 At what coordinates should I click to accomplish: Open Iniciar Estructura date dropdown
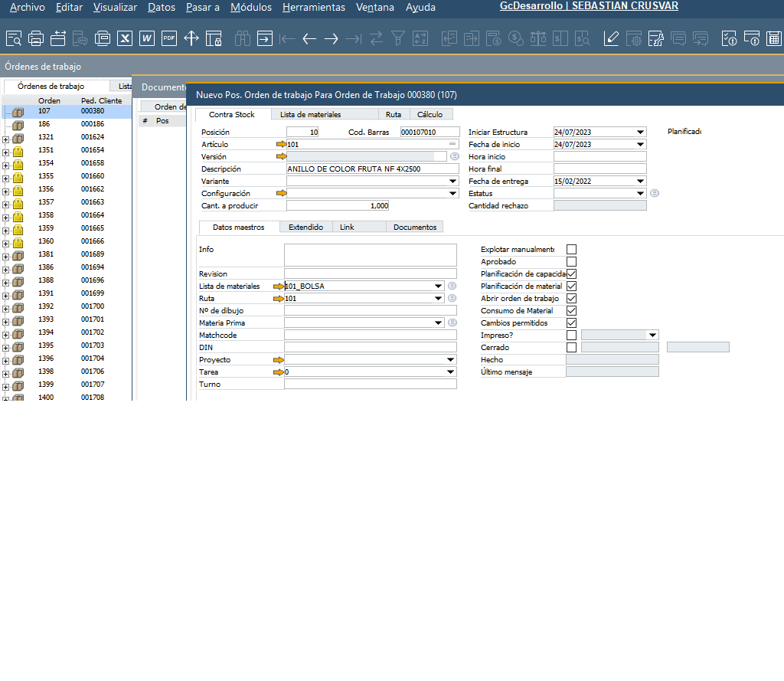tap(641, 132)
